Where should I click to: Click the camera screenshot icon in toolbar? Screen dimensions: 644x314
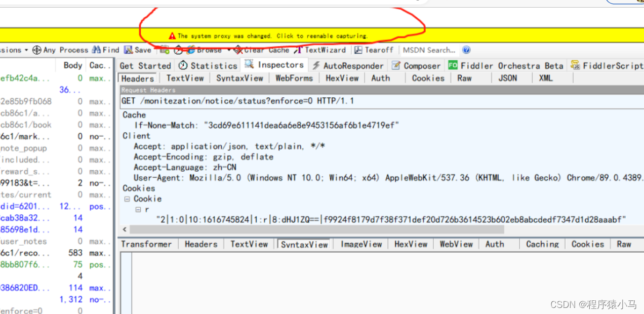[x=164, y=50]
